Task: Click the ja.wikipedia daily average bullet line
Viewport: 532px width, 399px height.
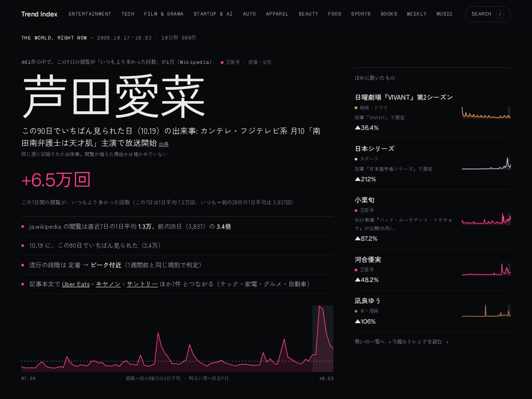Action: pos(177,227)
